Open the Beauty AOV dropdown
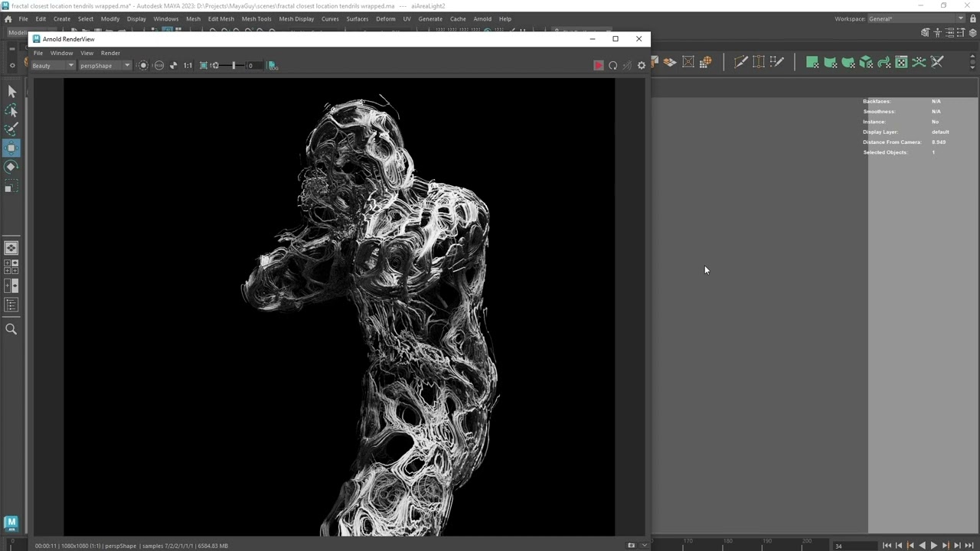Viewport: 980px width, 551px height. point(53,66)
